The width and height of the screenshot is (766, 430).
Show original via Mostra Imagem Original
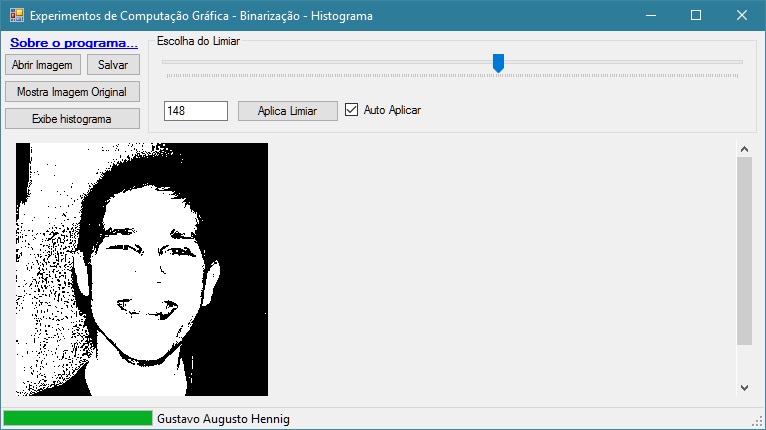(72, 92)
